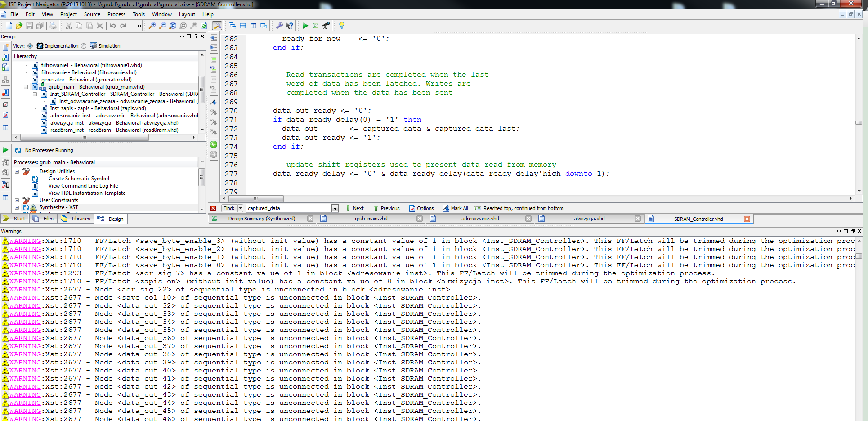The image size is (868, 421).
Task: Switch to the Files panel tab
Action: (x=44, y=219)
